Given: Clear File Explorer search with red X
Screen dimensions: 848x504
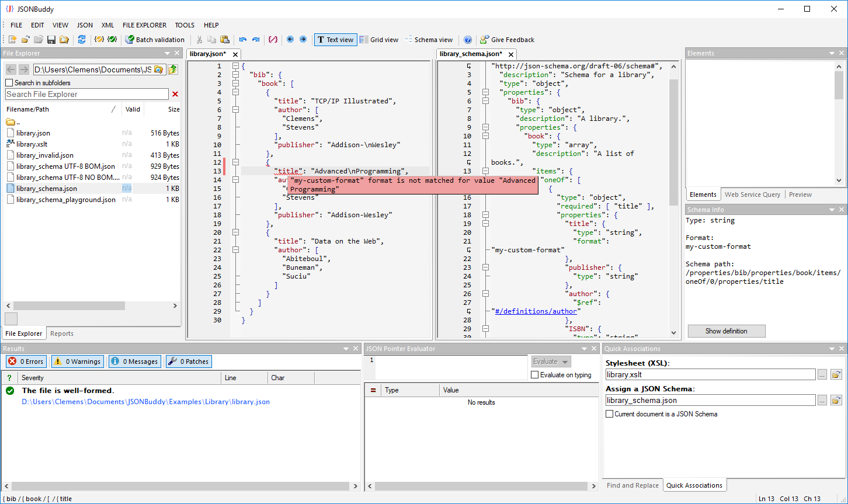Looking at the screenshot, I should [175, 94].
